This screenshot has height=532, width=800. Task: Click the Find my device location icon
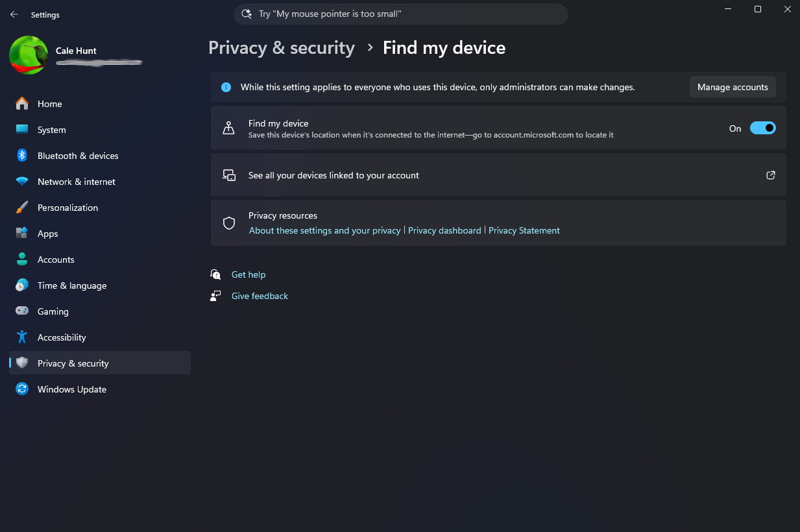pyautogui.click(x=228, y=128)
